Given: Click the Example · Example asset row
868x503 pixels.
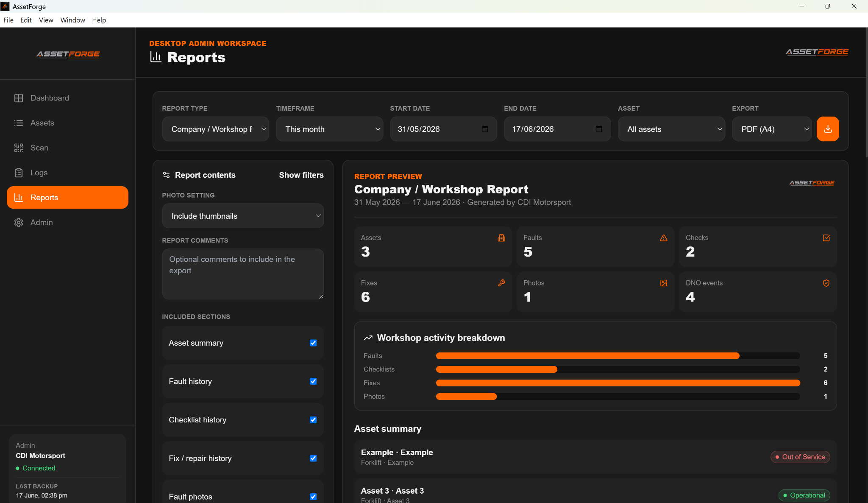Looking at the screenshot, I should tap(595, 457).
